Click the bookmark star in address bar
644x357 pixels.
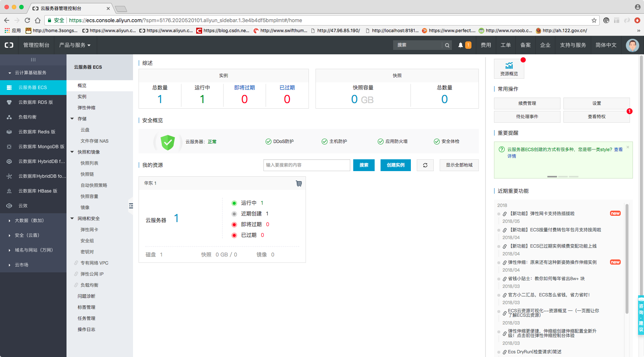click(594, 20)
